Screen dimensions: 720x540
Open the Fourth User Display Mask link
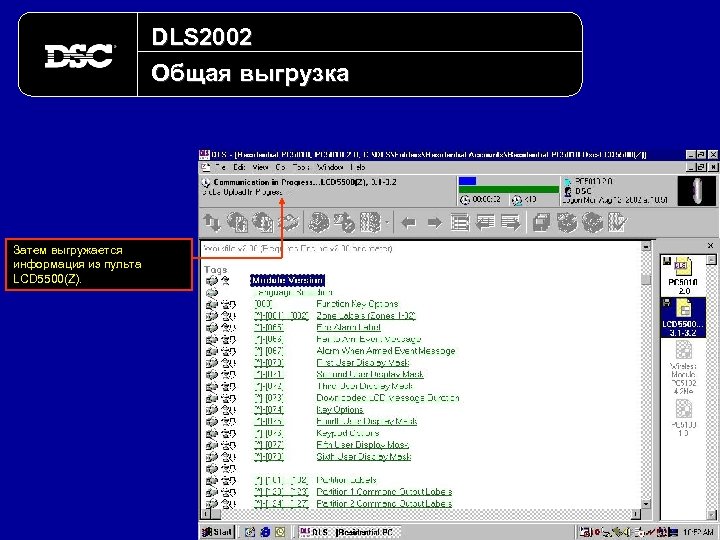tap(366, 421)
